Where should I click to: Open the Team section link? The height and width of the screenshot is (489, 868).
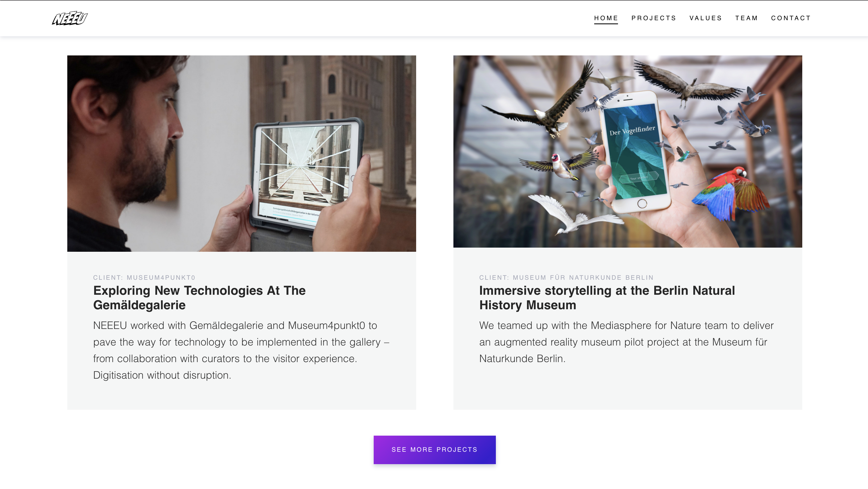click(746, 18)
